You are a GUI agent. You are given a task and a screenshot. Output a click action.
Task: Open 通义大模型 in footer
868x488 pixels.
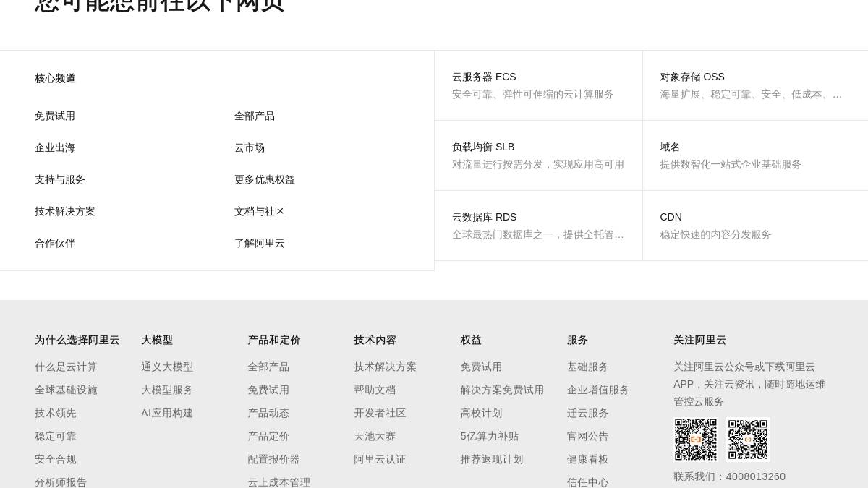[x=167, y=367]
